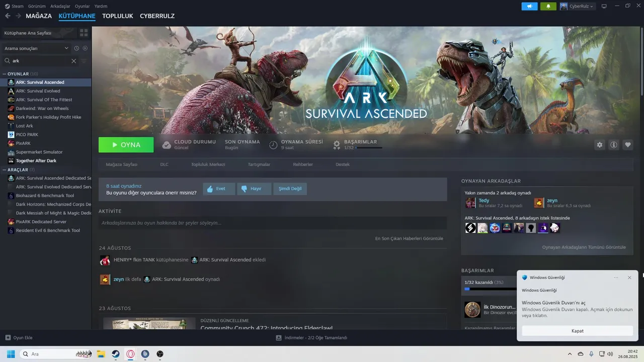Open the İndirmeler downloads status bar
Viewport: 644px width, 362px height.
point(311,338)
